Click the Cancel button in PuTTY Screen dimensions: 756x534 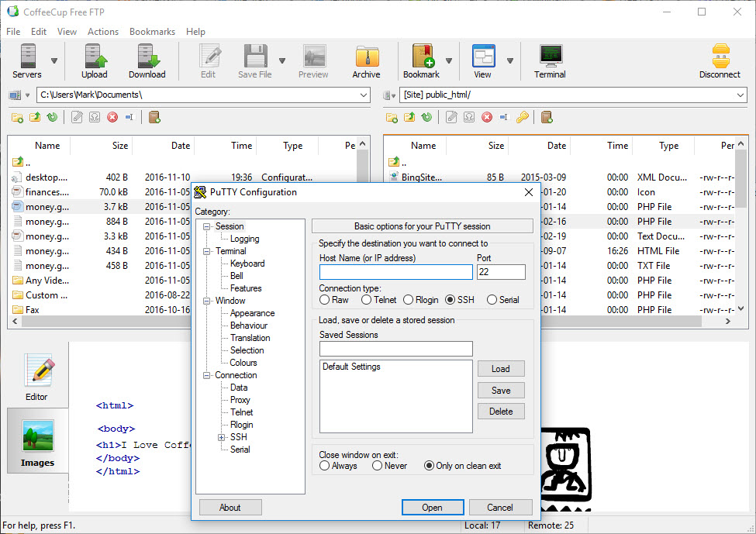pyautogui.click(x=500, y=507)
